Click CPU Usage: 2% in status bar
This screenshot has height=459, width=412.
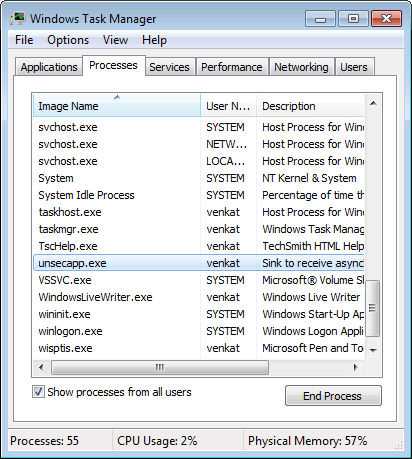coord(157,441)
